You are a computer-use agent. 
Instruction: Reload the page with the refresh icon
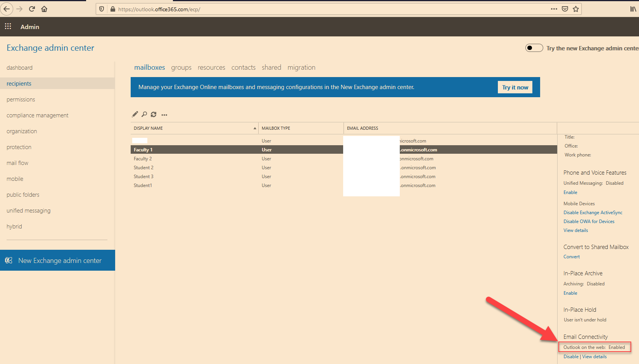click(32, 9)
